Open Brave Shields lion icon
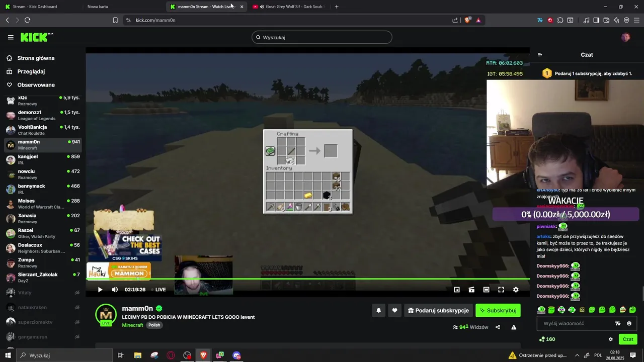 (467, 20)
